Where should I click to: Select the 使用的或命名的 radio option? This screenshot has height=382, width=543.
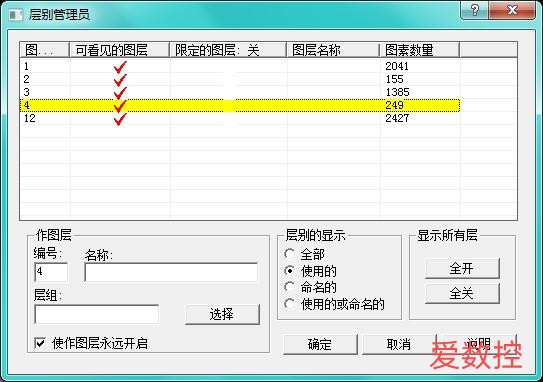click(290, 304)
